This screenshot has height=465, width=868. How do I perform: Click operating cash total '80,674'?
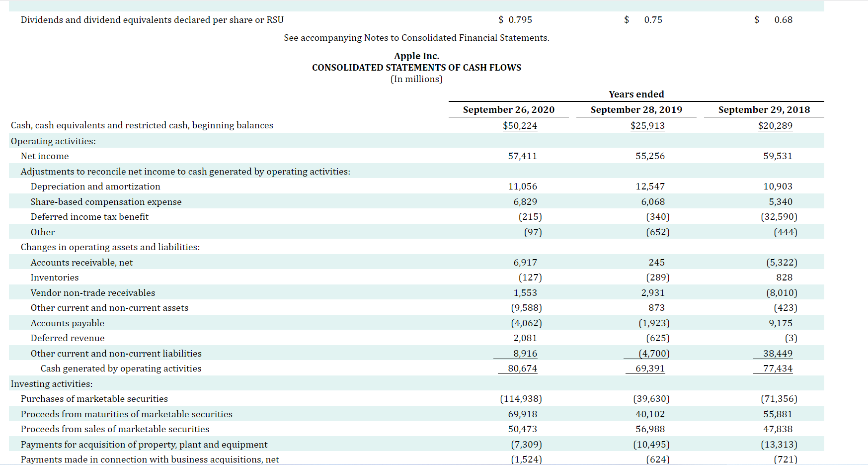522,369
